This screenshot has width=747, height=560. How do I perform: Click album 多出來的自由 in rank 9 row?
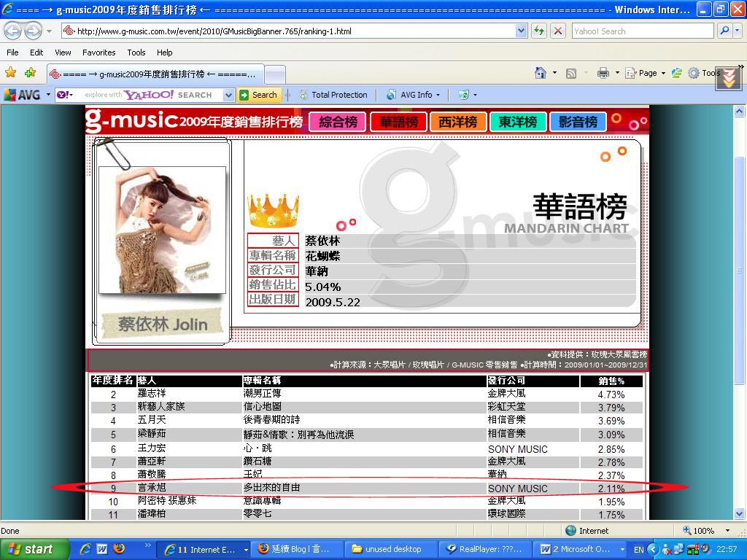[x=271, y=488]
